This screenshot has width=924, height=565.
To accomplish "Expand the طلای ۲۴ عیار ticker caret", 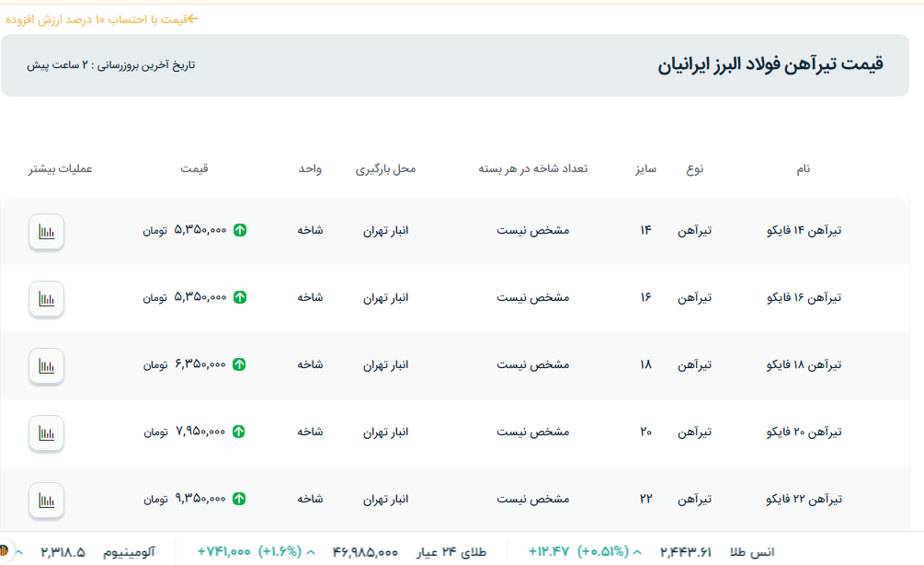I will (x=311, y=552).
